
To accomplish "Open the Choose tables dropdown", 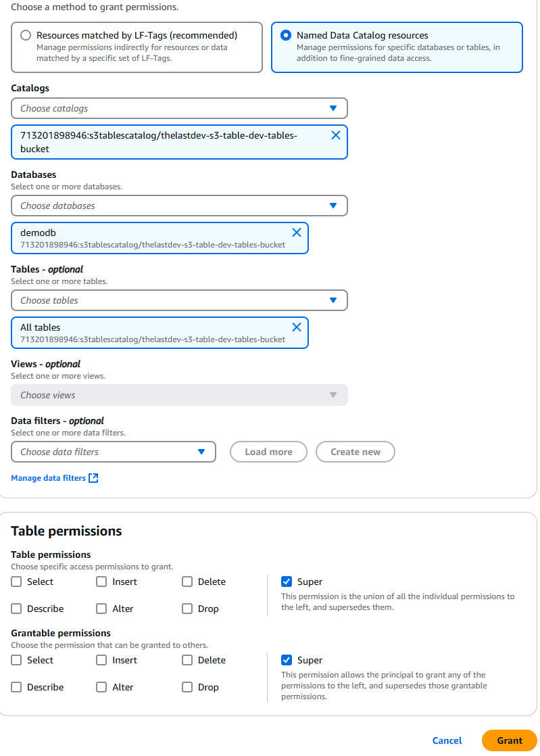I will (178, 300).
